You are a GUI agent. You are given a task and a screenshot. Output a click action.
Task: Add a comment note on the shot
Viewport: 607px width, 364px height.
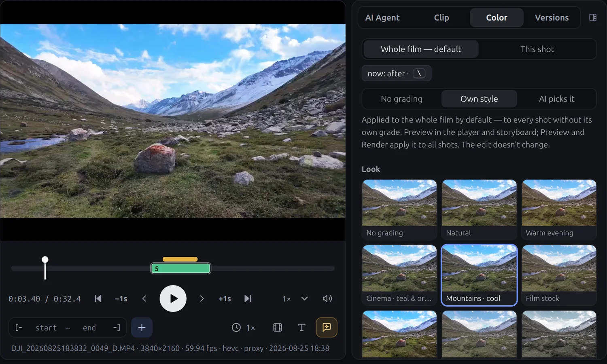327,328
